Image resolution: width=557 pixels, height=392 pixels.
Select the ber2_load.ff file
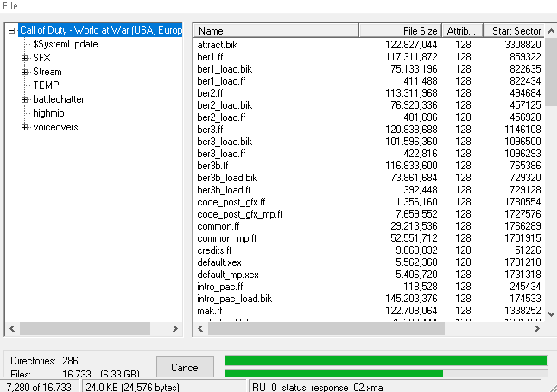point(221,117)
